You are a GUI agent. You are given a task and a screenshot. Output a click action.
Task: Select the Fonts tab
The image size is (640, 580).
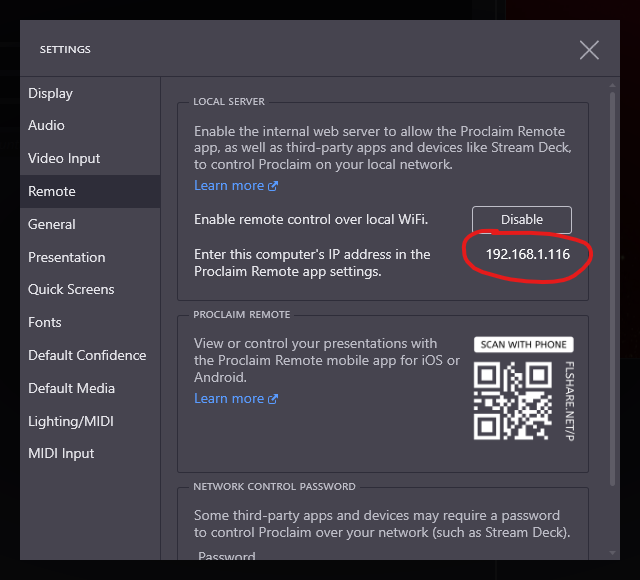click(x=90, y=322)
